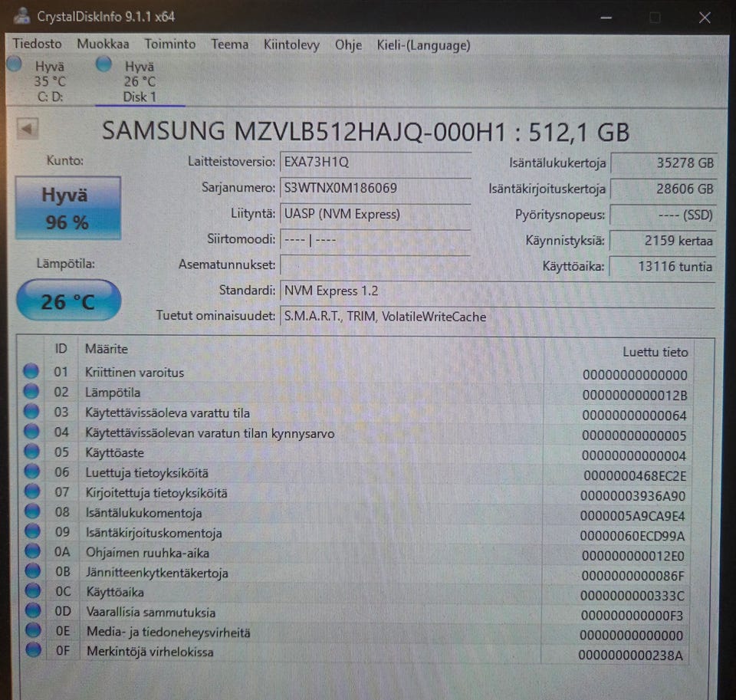This screenshot has height=700, width=736.
Task: Click the 35278 GB host reads value
Action: 664,163
